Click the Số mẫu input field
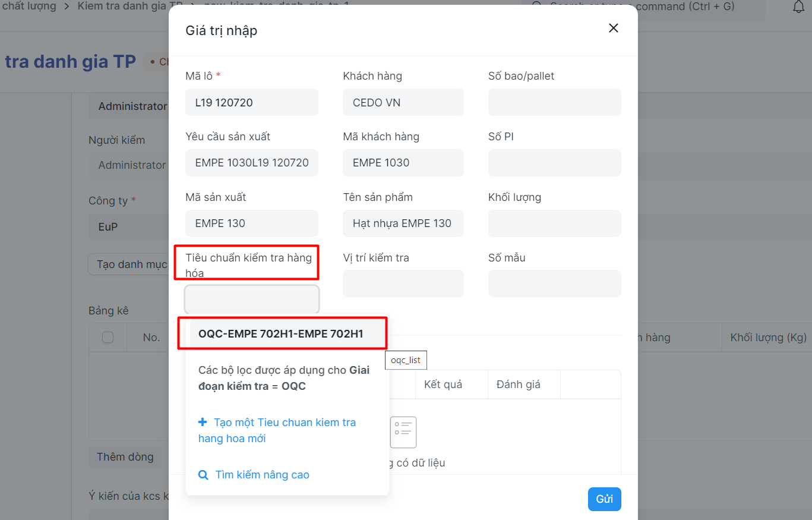Screen dimensions: 812x520 click(554, 283)
